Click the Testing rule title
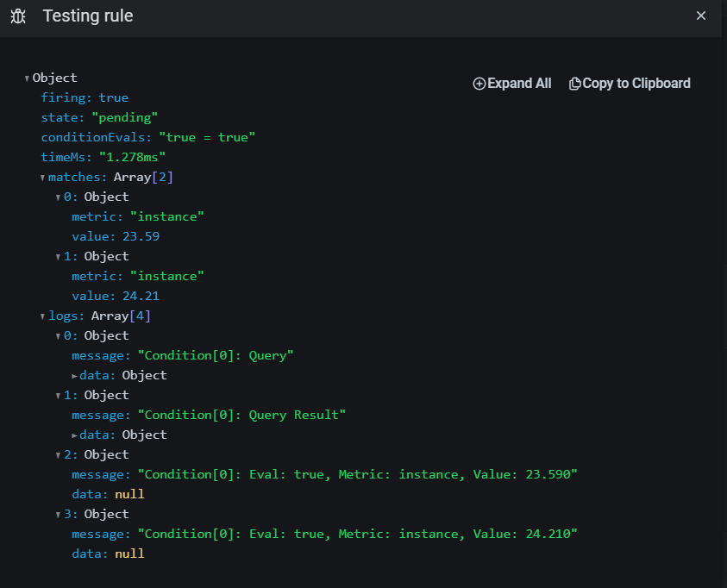 pyautogui.click(x=88, y=16)
